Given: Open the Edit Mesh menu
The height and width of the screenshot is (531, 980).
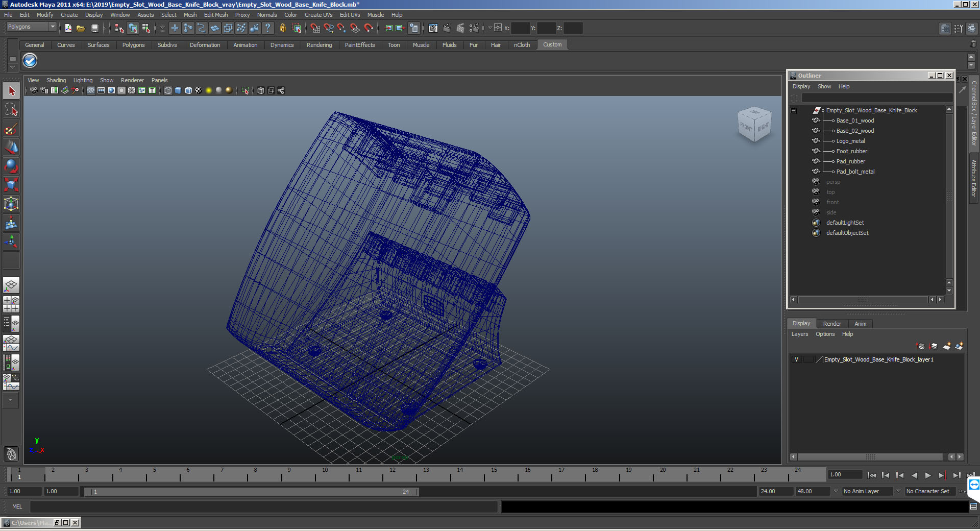Looking at the screenshot, I should (x=216, y=15).
